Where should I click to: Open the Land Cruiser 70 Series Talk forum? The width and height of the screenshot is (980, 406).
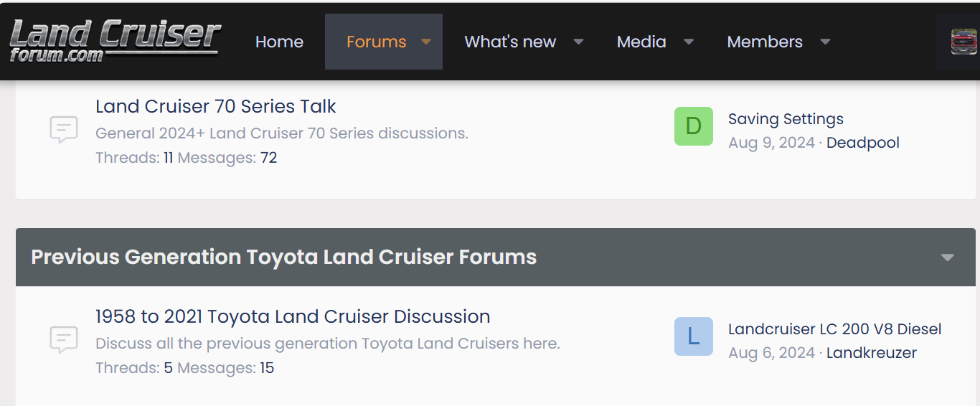click(215, 106)
